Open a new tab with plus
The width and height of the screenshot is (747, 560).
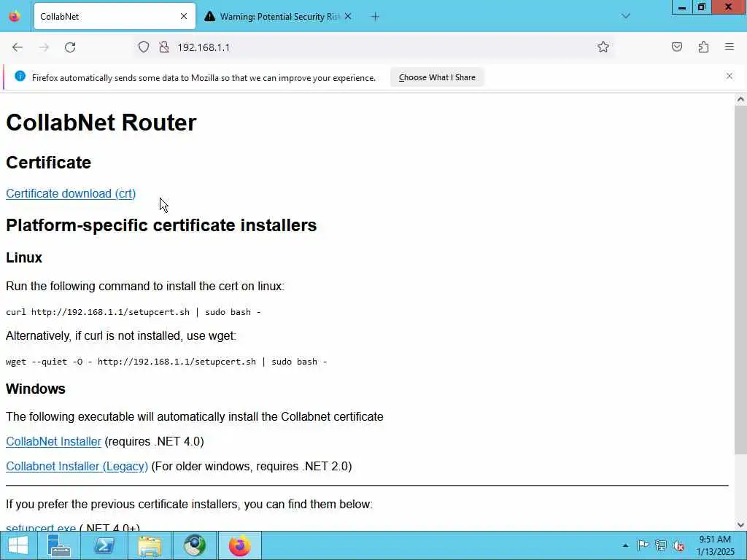click(375, 17)
